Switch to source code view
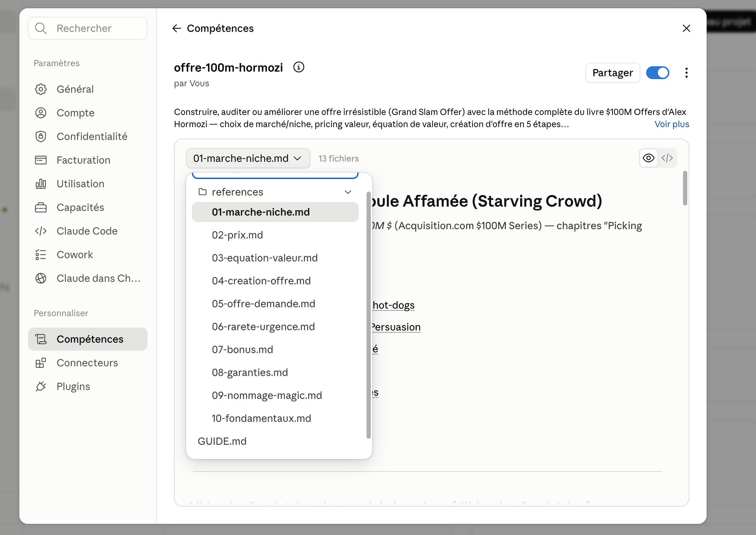 pos(667,158)
